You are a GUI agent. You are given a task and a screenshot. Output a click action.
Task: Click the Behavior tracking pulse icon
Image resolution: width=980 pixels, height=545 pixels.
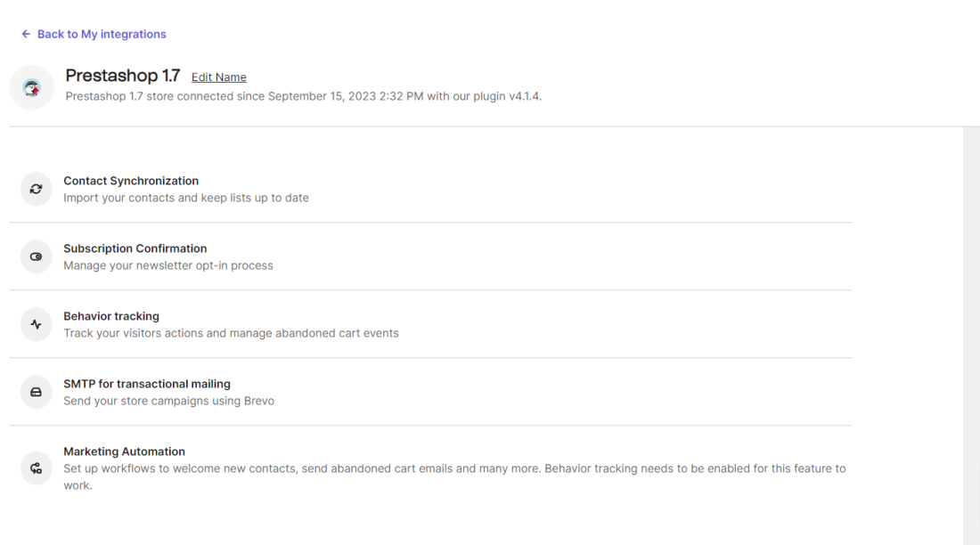tap(36, 324)
